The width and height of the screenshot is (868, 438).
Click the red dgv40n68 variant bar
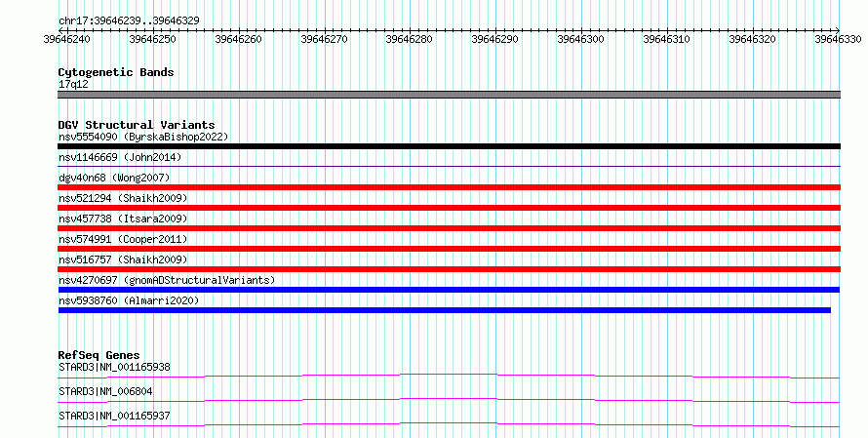(449, 187)
